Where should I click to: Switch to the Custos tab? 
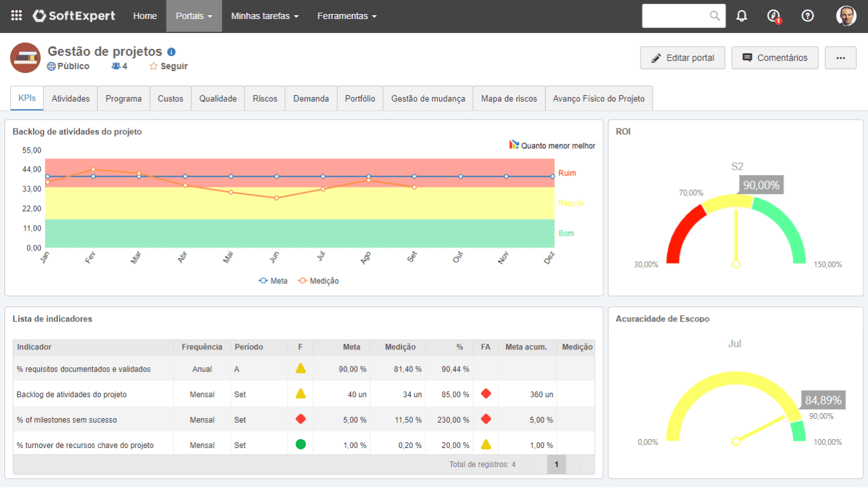[x=170, y=98]
